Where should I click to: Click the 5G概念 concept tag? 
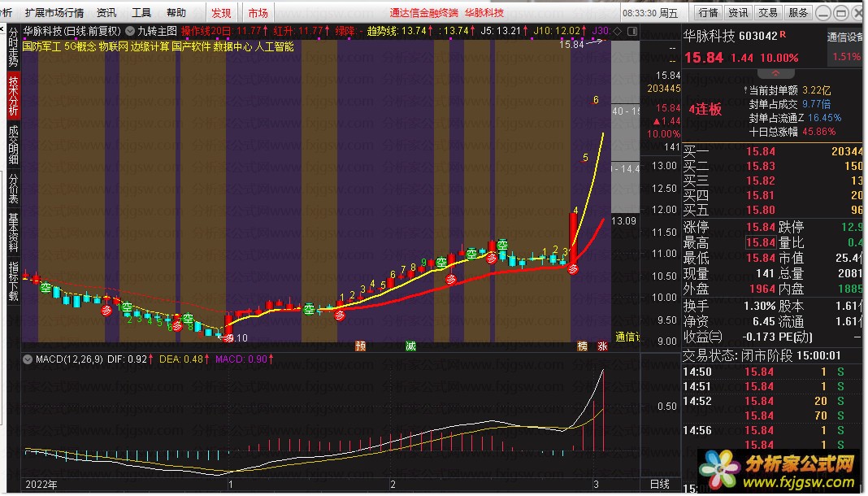point(80,46)
